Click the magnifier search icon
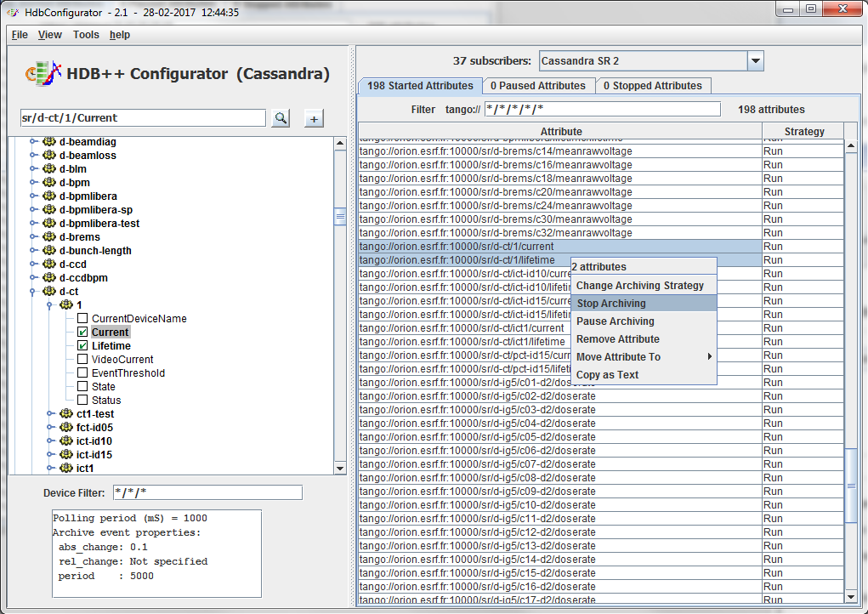Viewport: 868px width, 614px height. point(280,118)
